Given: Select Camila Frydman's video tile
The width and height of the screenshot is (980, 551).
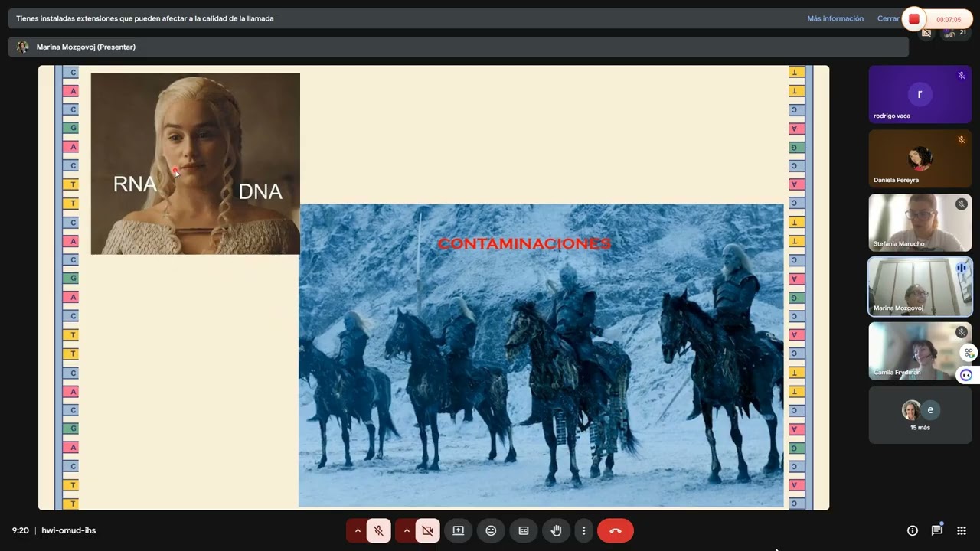Looking at the screenshot, I should coord(920,350).
